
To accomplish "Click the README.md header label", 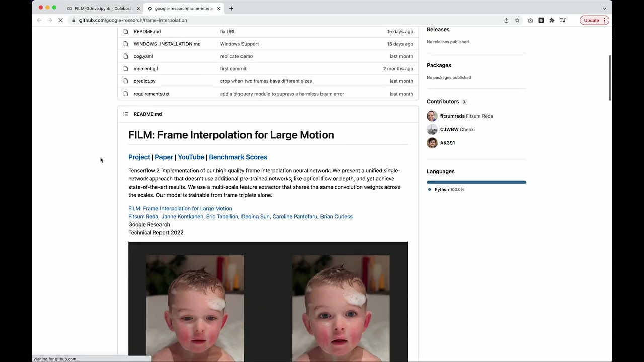I will (x=148, y=114).
